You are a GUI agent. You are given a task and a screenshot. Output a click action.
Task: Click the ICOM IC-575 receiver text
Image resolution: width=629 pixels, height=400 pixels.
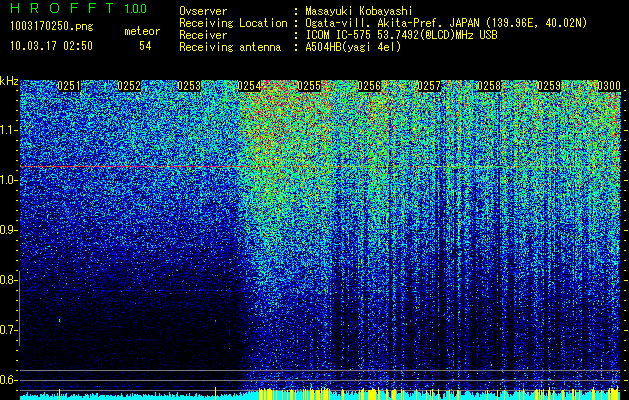(x=401, y=35)
